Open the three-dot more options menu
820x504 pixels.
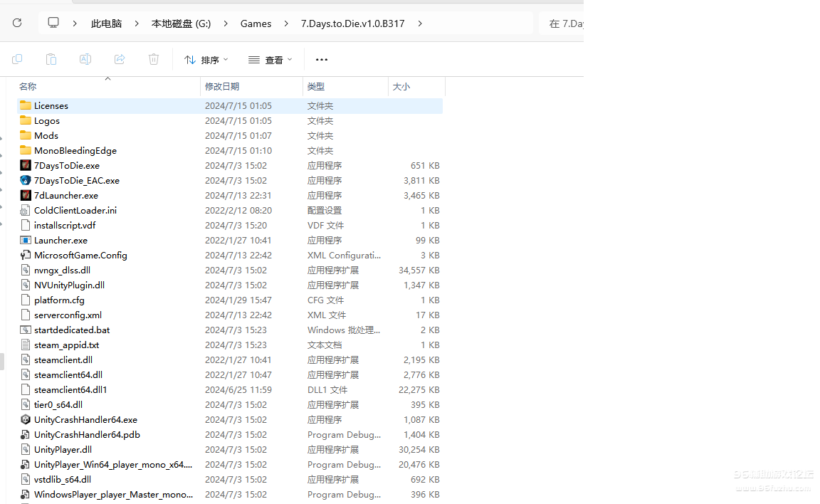322,60
